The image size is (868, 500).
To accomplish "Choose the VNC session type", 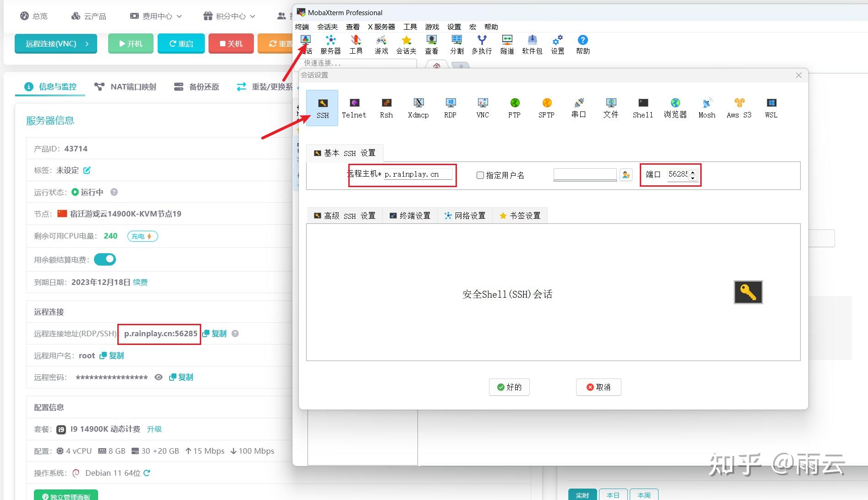I will [x=482, y=108].
